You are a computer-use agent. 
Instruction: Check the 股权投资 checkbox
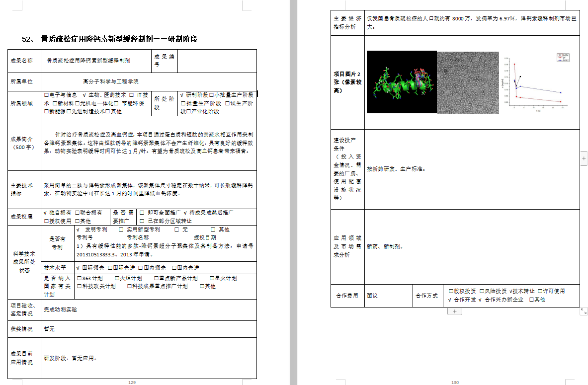(451, 291)
